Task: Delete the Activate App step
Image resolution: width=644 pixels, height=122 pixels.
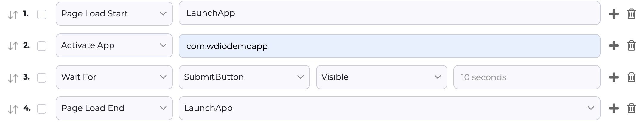Action: [631, 45]
